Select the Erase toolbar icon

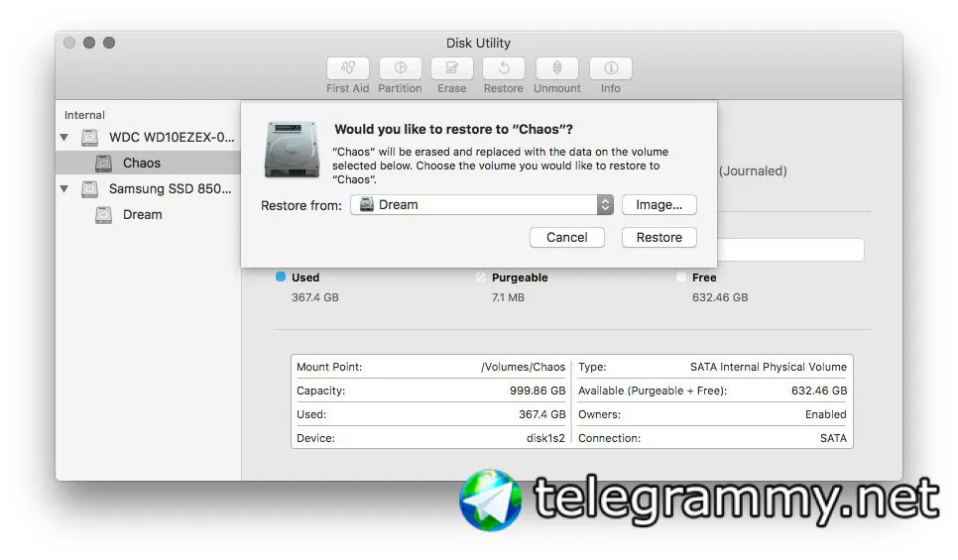click(x=452, y=67)
